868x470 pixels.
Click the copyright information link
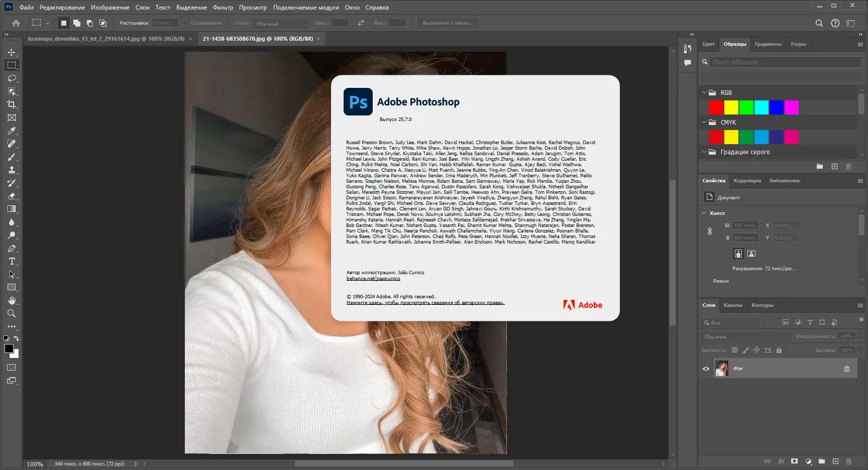(x=425, y=303)
